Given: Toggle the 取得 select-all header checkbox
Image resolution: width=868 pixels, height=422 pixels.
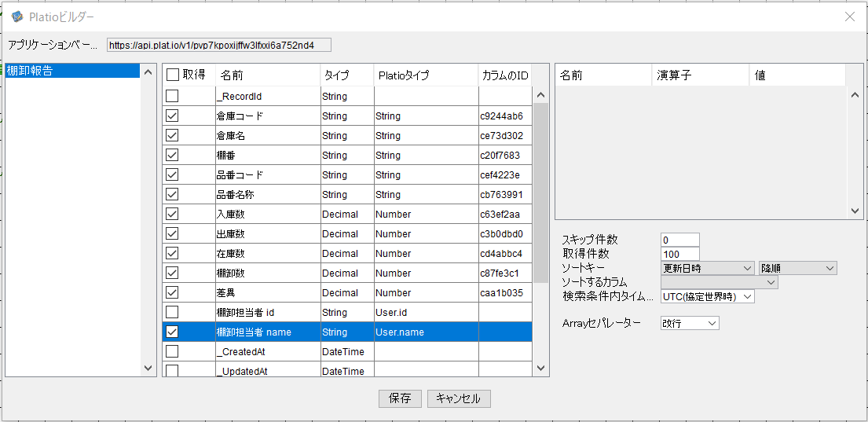Looking at the screenshot, I should (x=173, y=75).
